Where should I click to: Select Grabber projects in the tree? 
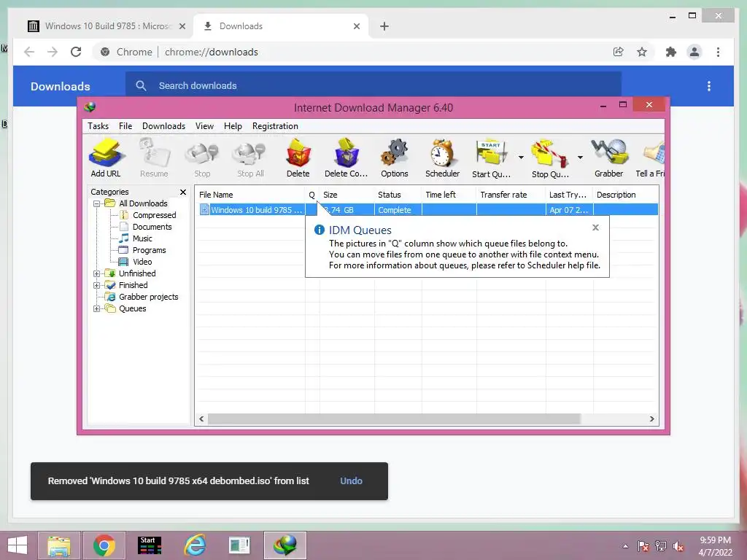point(148,297)
